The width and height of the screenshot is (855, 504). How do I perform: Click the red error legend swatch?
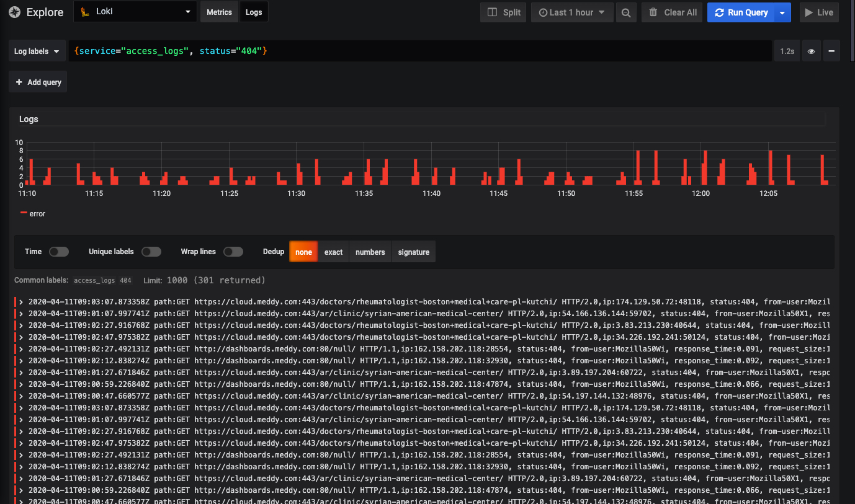[x=24, y=213]
